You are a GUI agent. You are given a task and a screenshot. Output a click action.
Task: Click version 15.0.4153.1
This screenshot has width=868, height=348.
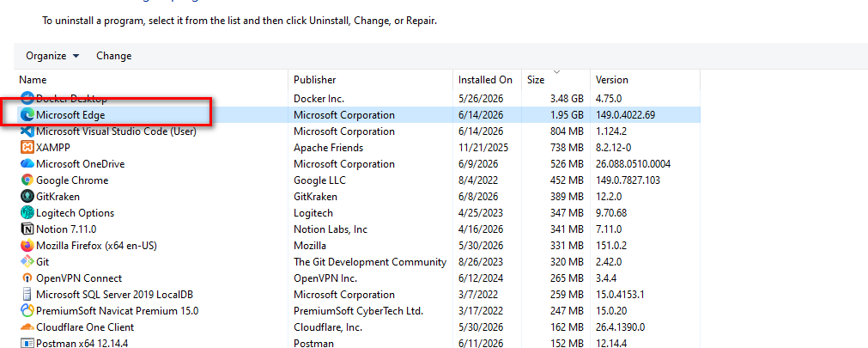pyautogui.click(x=620, y=294)
